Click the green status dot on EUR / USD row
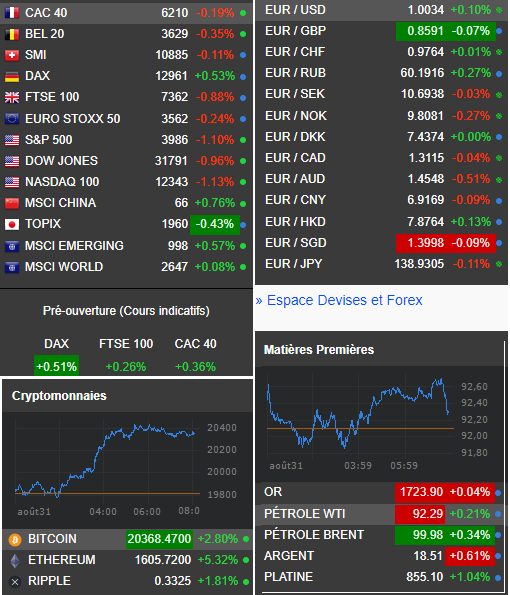510x595 pixels. tap(499, 10)
